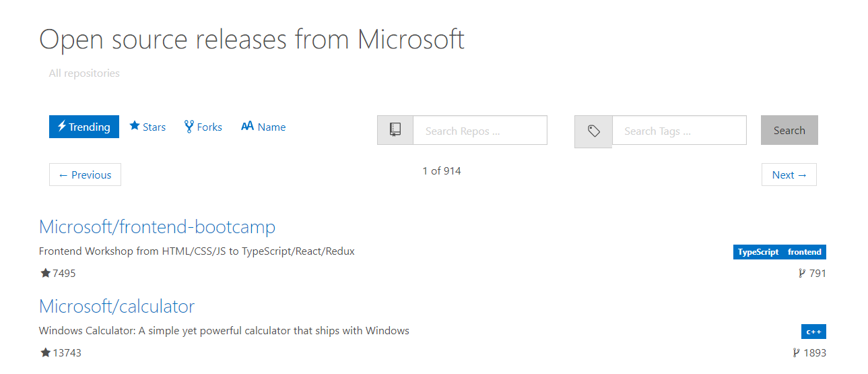The width and height of the screenshot is (868, 374).
Task: Click the lightning bolt Trending icon
Action: (x=61, y=126)
